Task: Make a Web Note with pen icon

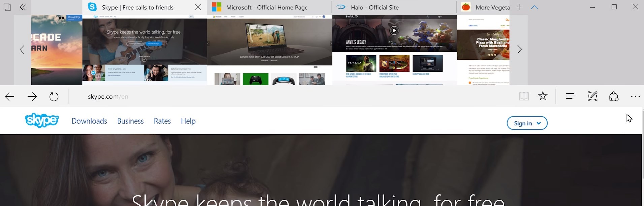Action: tap(592, 96)
